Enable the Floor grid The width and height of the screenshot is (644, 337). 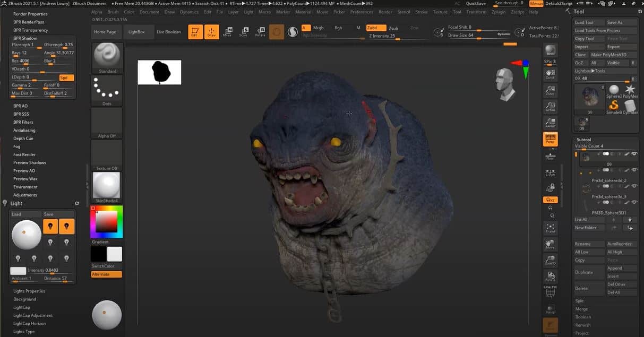click(x=551, y=157)
